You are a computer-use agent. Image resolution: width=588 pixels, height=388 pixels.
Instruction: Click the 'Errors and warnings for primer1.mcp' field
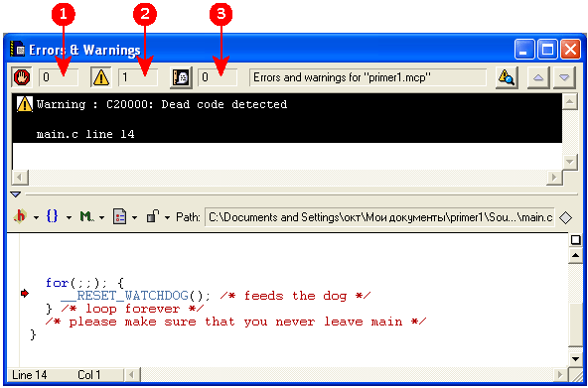[x=367, y=78]
